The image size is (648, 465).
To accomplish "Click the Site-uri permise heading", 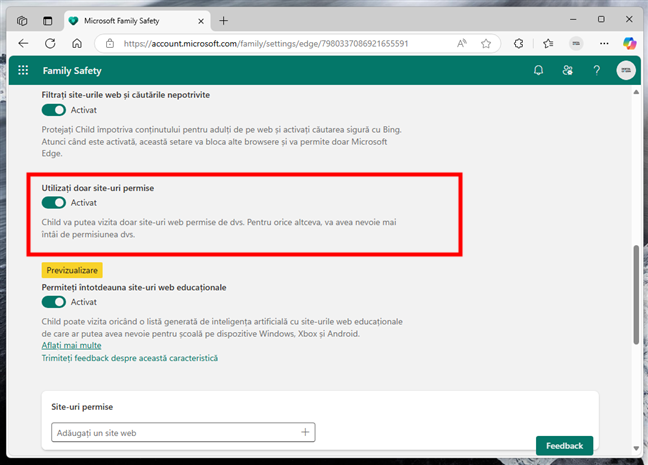I will point(82,407).
